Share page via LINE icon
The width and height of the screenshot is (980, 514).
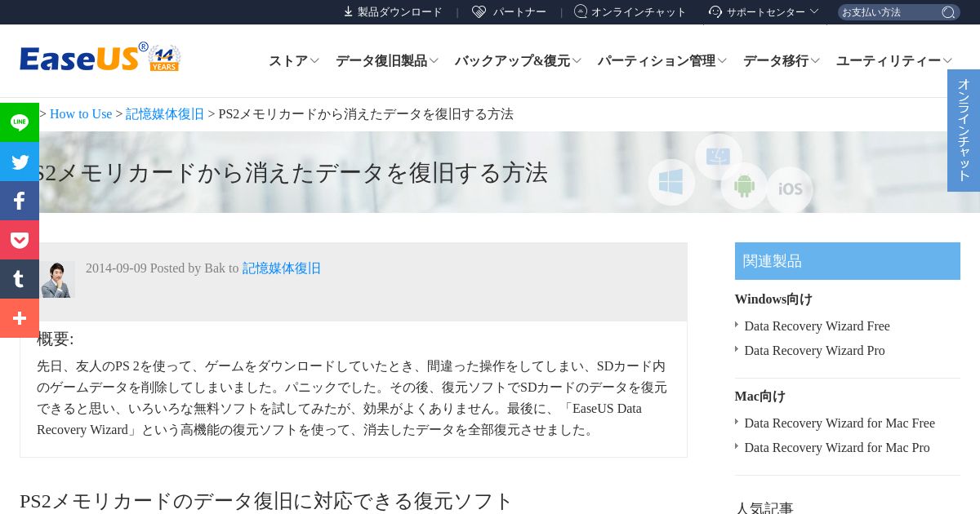20,122
